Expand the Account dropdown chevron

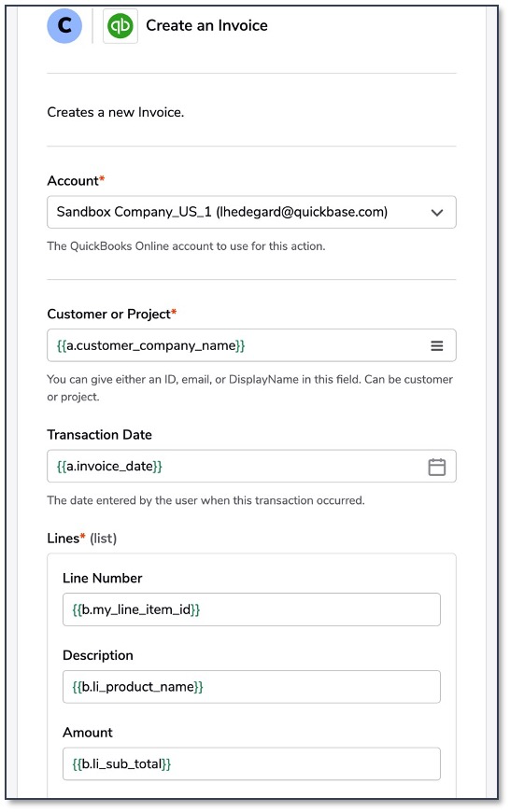(x=436, y=212)
